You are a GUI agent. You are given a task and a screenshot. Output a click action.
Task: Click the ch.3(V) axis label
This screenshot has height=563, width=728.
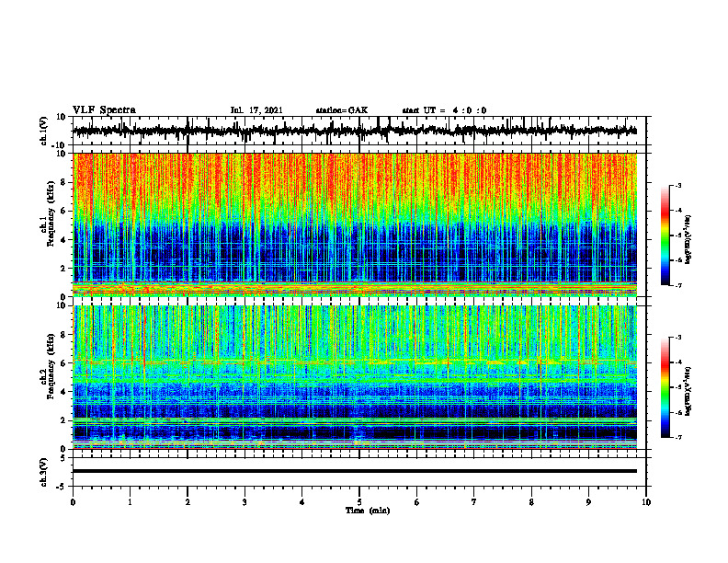tap(43, 472)
